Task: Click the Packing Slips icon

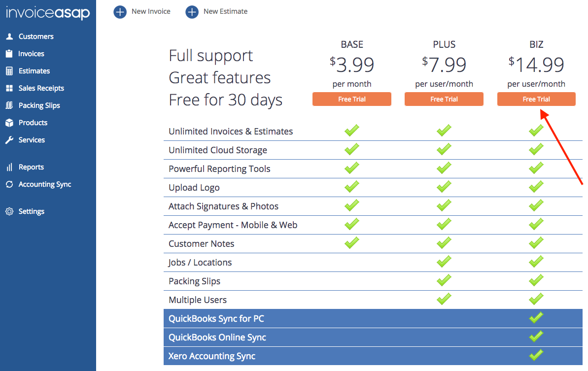Action: click(x=9, y=105)
